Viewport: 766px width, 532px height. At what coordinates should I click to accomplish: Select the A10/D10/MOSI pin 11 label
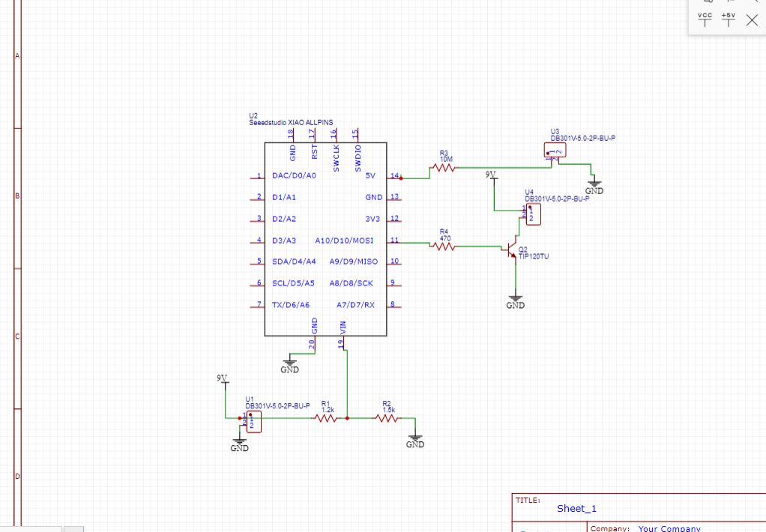(x=344, y=241)
